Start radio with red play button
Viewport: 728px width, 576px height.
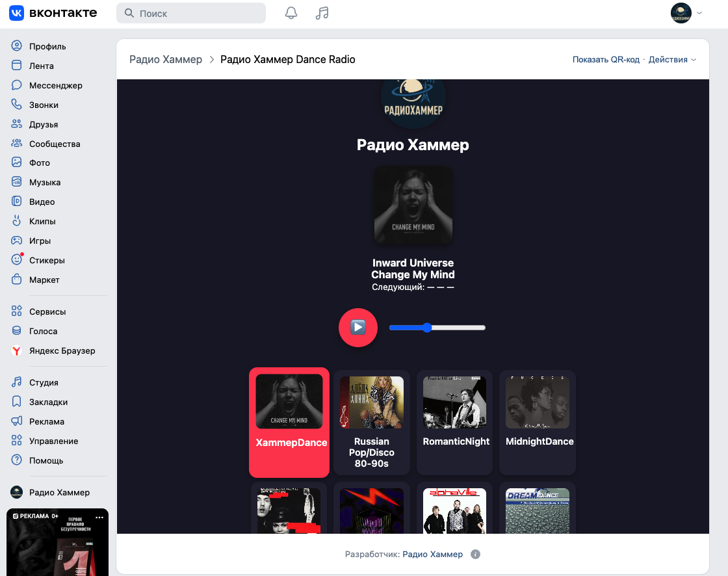[x=358, y=328]
